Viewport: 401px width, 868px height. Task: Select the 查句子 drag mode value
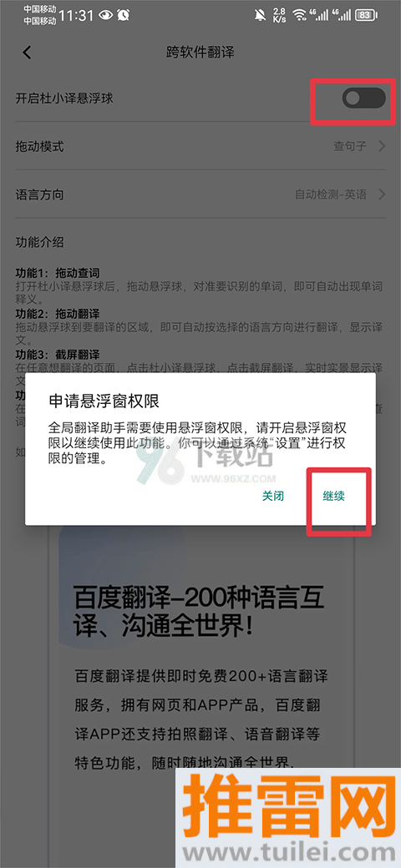[350, 147]
